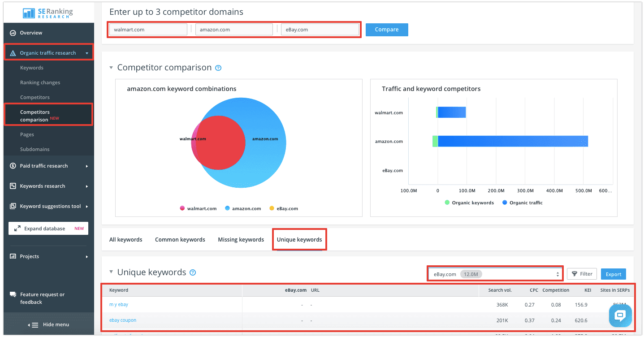Toggle Organic traffic legend item
Screen dimensions: 644x337
click(x=523, y=203)
